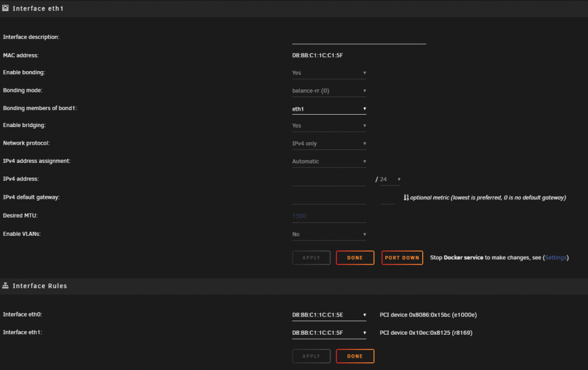Open Interface eth0 MAC address dropdown
The image size is (588, 370).
(329, 315)
